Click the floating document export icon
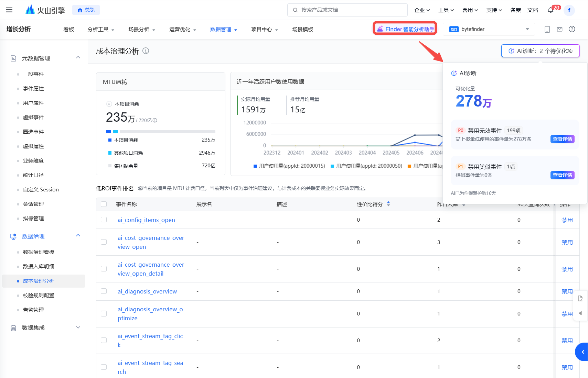The width and height of the screenshot is (588, 378). [580, 298]
